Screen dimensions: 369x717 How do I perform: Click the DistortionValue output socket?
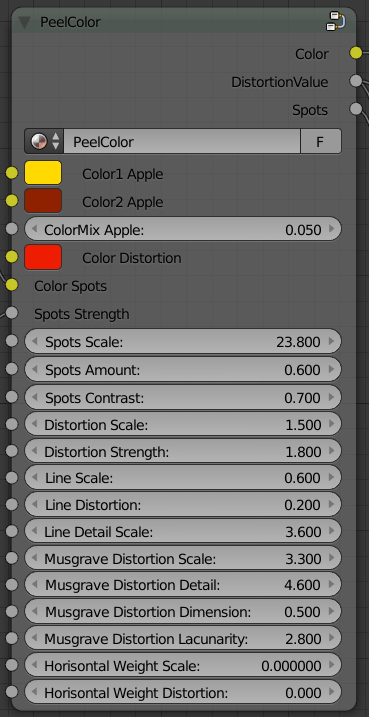tap(356, 81)
